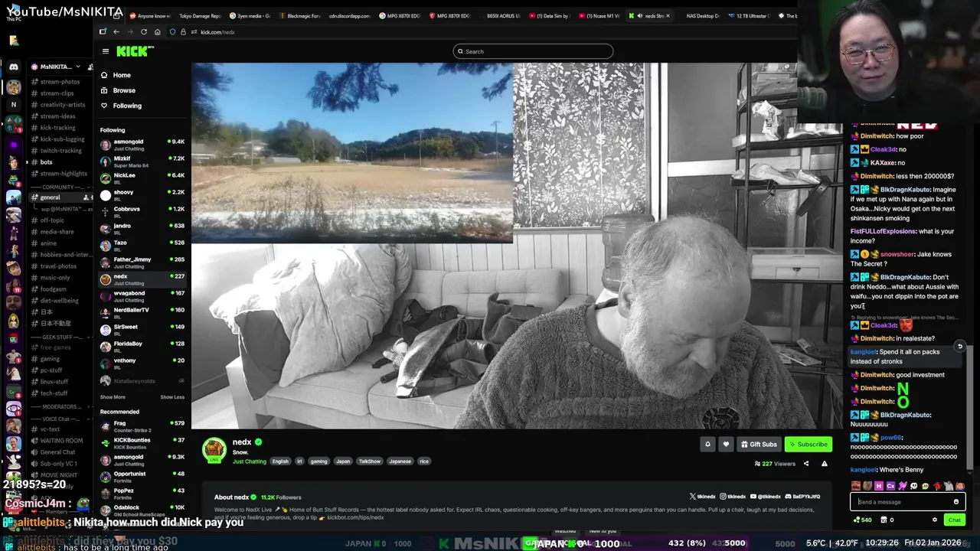The height and width of the screenshot is (551, 980).
Task: Open KICKBounties in Recommended
Action: (142, 443)
